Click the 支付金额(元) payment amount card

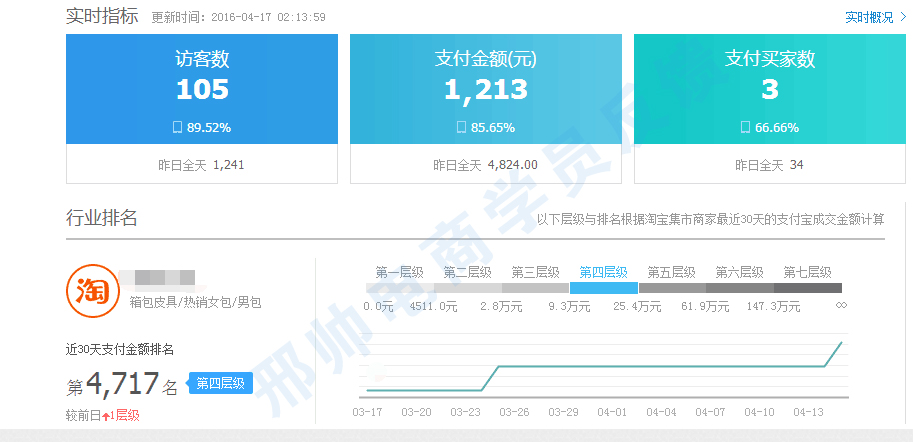485,89
